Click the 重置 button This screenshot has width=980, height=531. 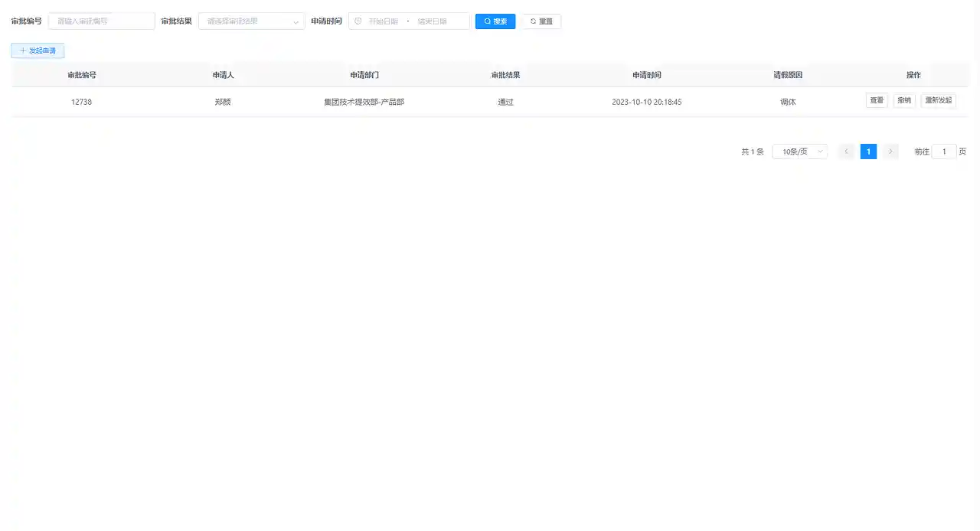541,21
